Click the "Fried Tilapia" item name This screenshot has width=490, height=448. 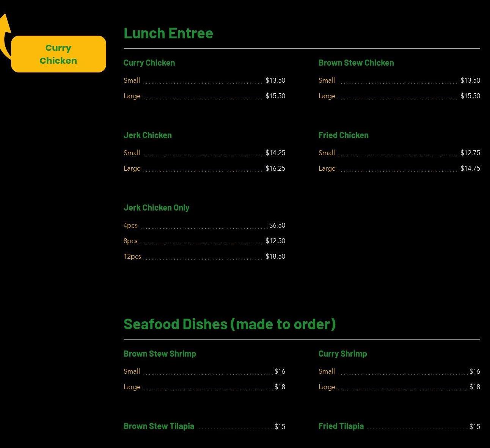[x=341, y=426]
